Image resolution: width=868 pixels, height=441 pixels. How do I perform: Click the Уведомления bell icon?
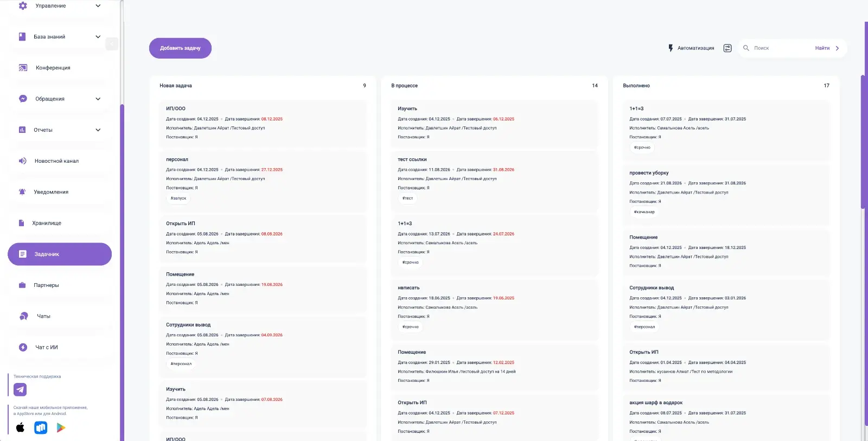22,192
